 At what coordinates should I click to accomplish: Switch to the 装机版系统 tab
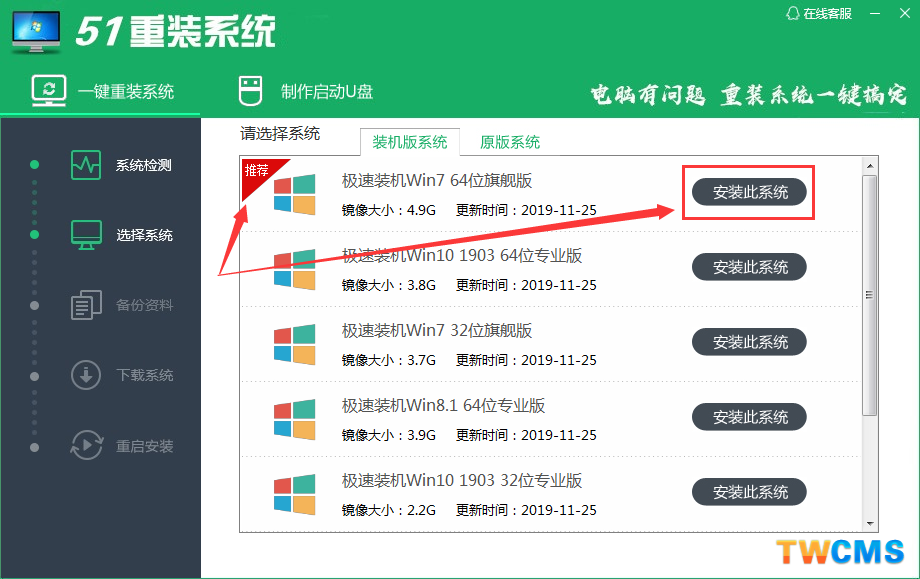[x=410, y=142]
